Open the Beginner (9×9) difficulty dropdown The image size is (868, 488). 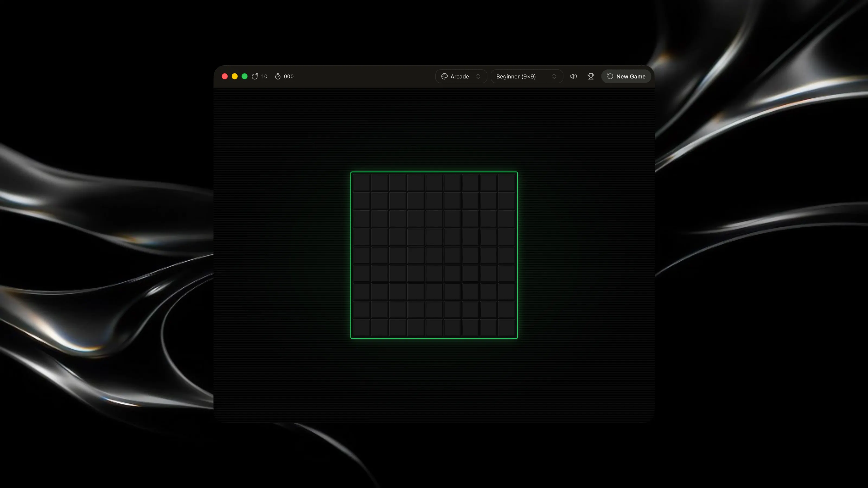tap(527, 76)
